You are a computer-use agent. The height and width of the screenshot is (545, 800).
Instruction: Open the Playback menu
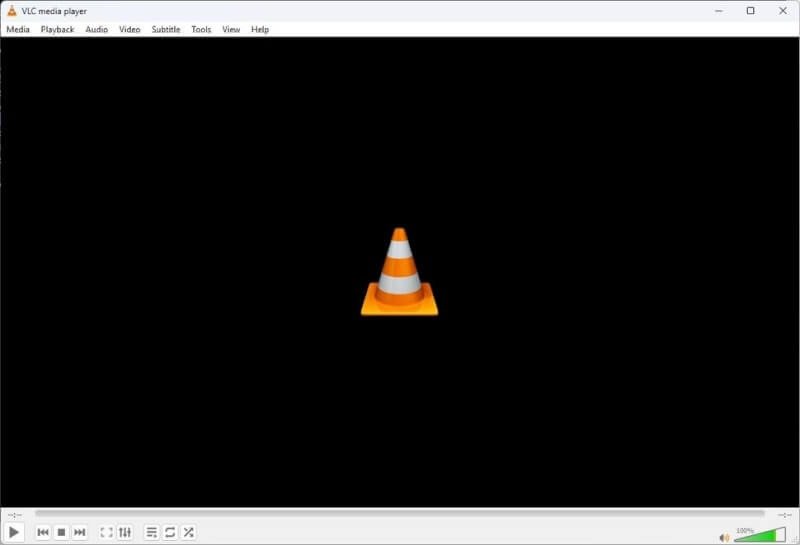pyautogui.click(x=58, y=30)
